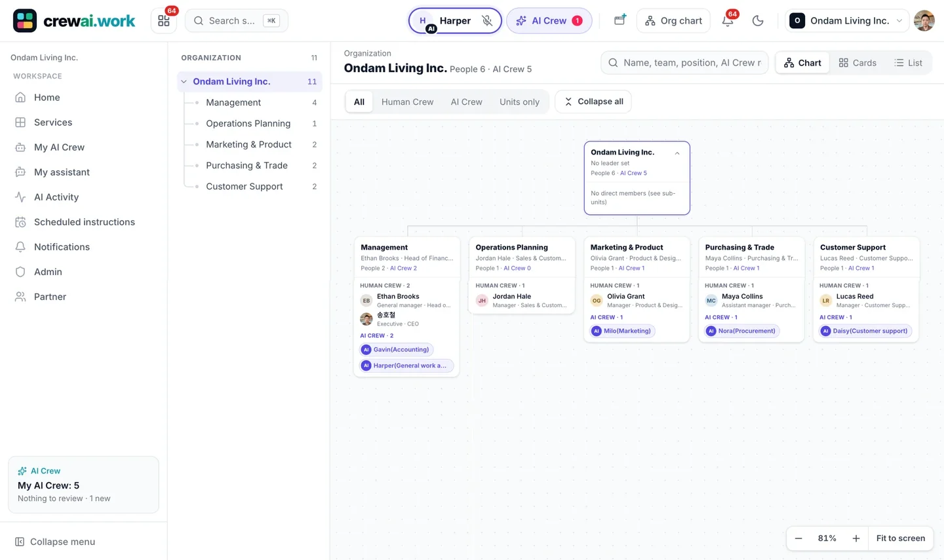Open My AI Crew in sidebar
The image size is (944, 560).
pyautogui.click(x=84, y=147)
